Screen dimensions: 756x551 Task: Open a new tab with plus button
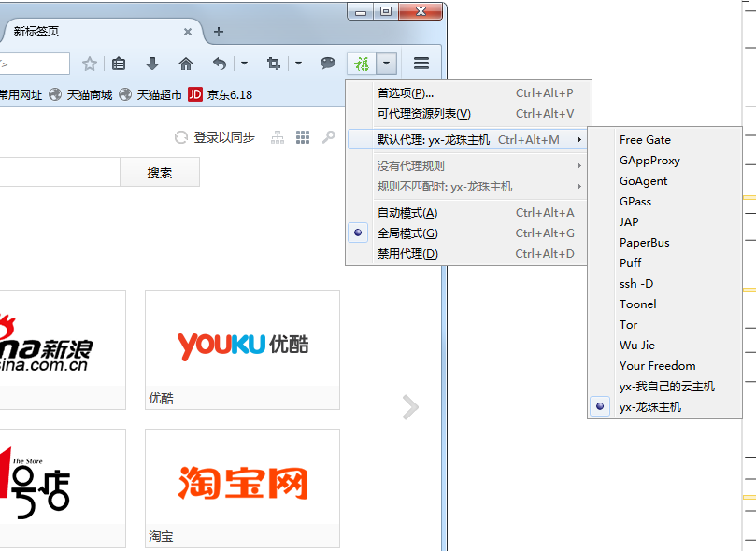point(219,32)
